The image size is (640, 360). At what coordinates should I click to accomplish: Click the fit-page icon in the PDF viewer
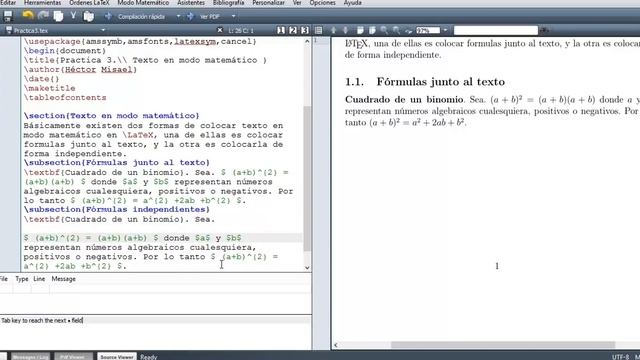click(x=372, y=30)
